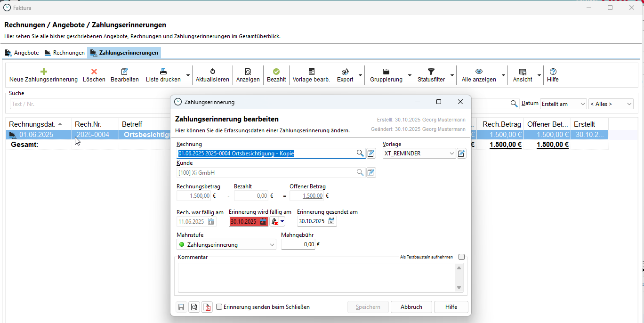Open the Mahnstufe dropdown
Viewport: 644px width, 323px height.
272,245
